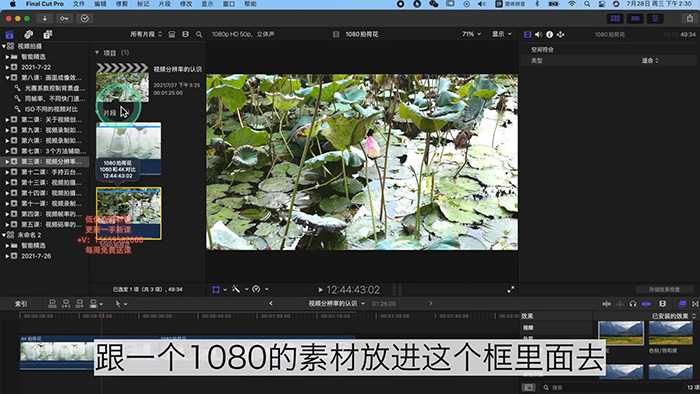The height and width of the screenshot is (394, 700).
Task: Open the 已安装的效果 effects filter dropdown
Action: click(x=674, y=316)
